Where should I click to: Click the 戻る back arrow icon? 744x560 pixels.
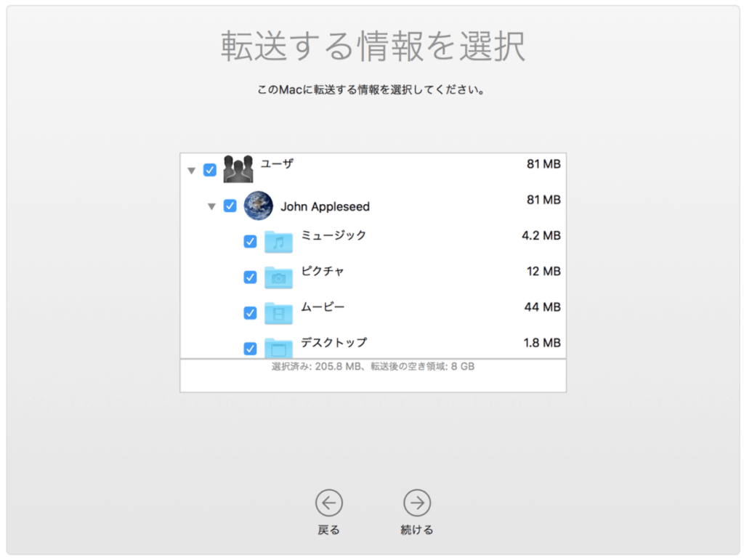coord(329,503)
